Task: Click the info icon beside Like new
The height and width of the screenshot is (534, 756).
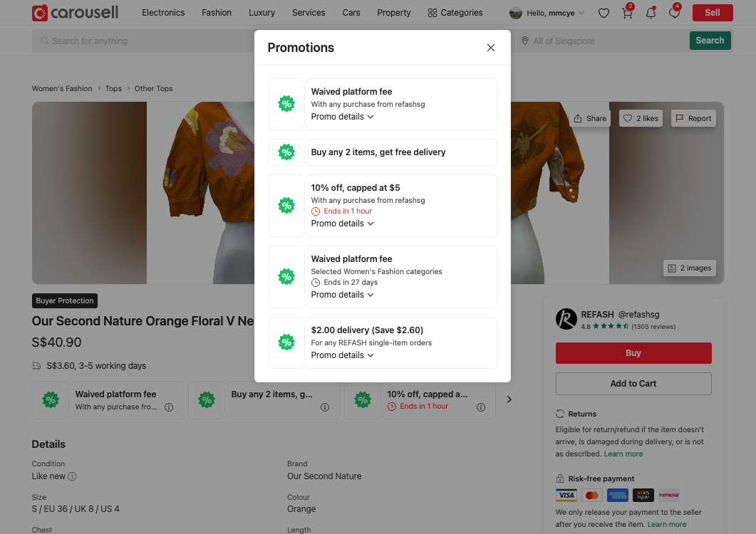Action: tap(72, 476)
